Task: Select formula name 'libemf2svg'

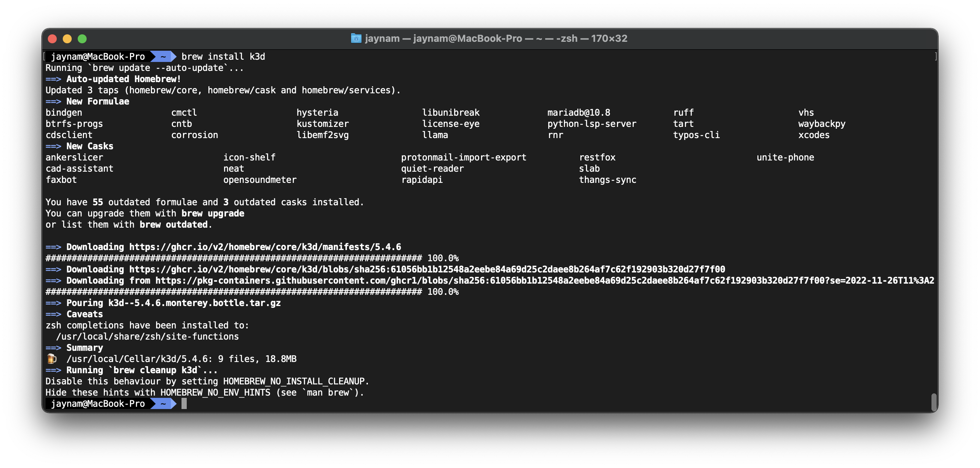Action: (323, 135)
